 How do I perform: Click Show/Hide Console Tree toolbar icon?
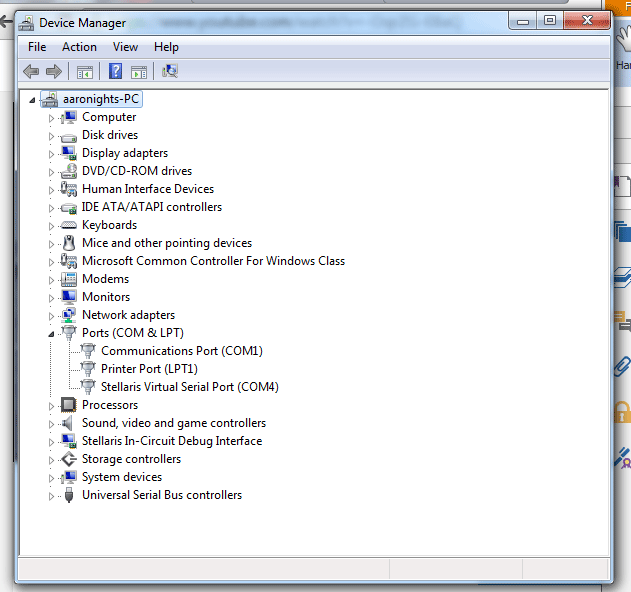pos(85,72)
